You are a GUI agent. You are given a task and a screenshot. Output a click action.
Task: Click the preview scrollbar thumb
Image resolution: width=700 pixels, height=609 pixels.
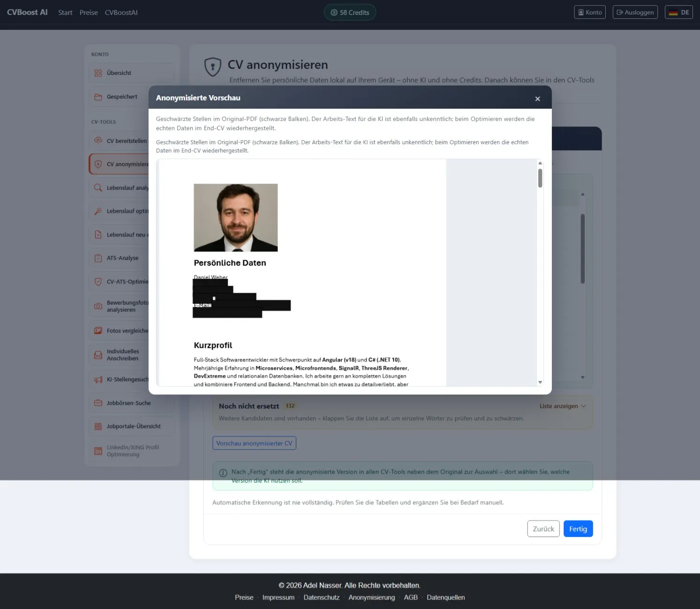tap(540, 178)
